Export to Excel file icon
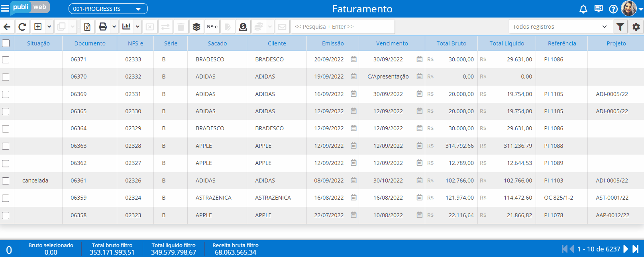Image resolution: width=644 pixels, height=257 pixels. pos(87,27)
